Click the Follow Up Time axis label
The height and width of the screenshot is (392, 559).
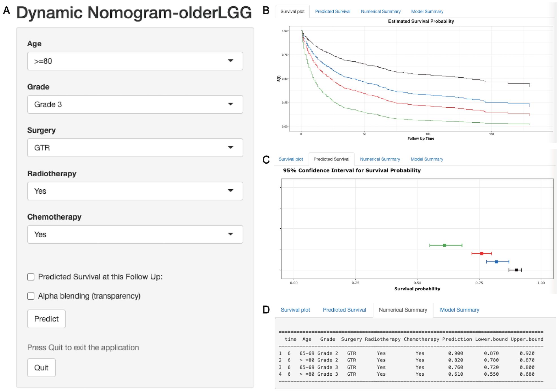(x=421, y=138)
